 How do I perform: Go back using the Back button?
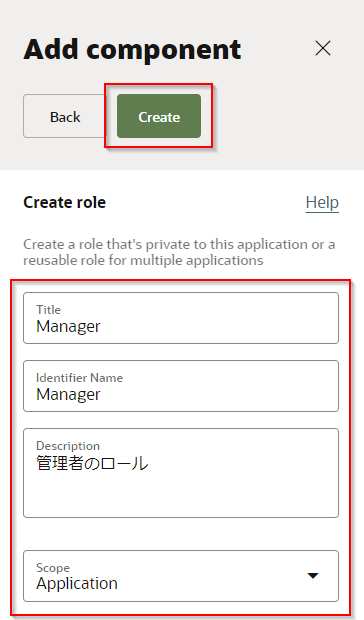[x=65, y=116]
